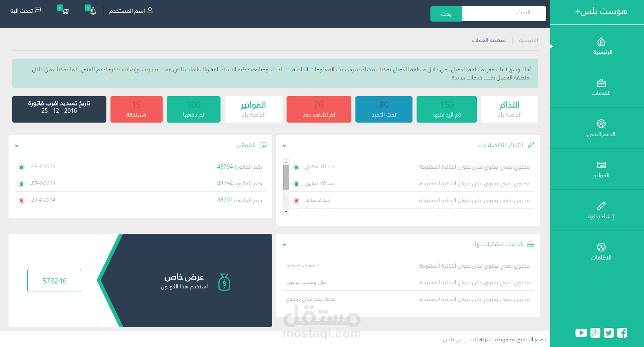Click into the search (البحث) input field

504,13
